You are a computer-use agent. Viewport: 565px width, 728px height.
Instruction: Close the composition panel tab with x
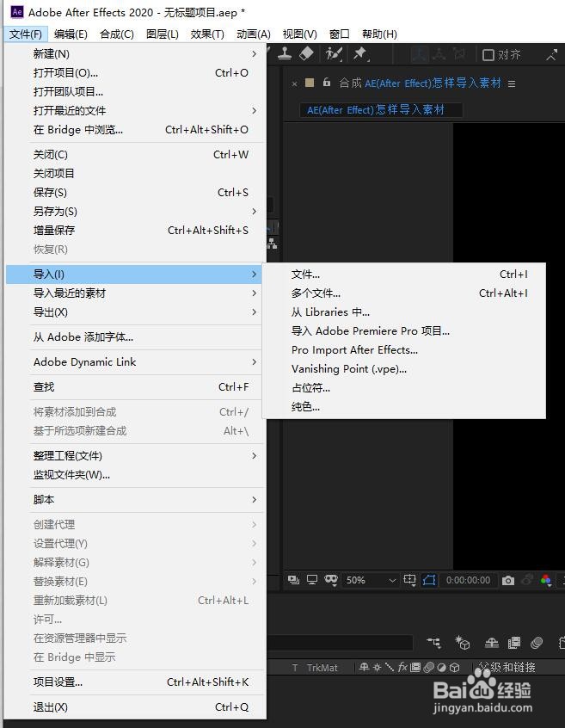294,84
